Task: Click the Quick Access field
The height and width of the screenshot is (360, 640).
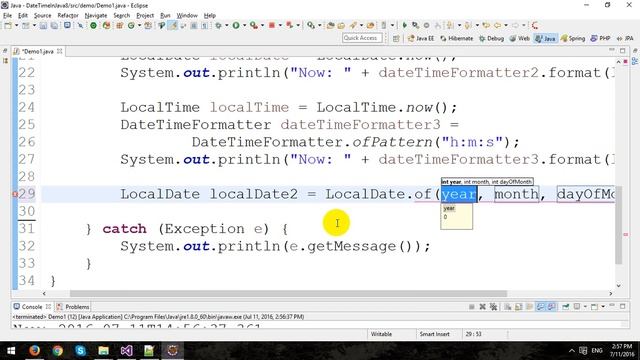Action: pos(362,38)
